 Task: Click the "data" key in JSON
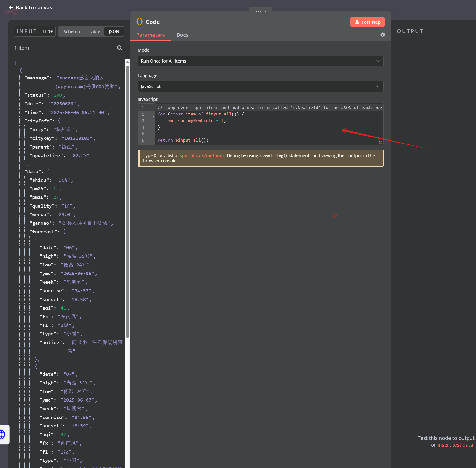[x=34, y=171]
